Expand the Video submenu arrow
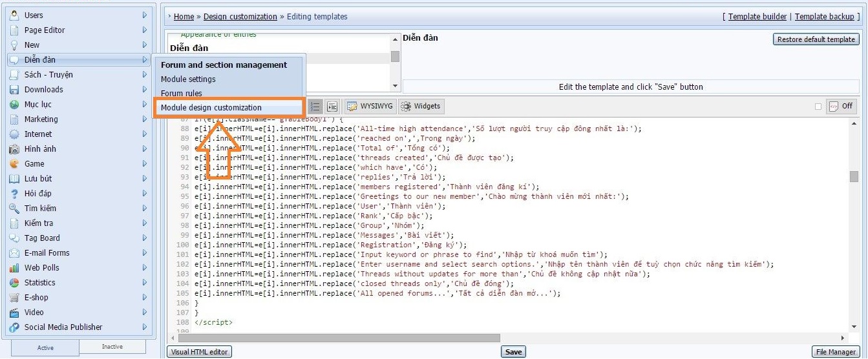 (x=145, y=312)
